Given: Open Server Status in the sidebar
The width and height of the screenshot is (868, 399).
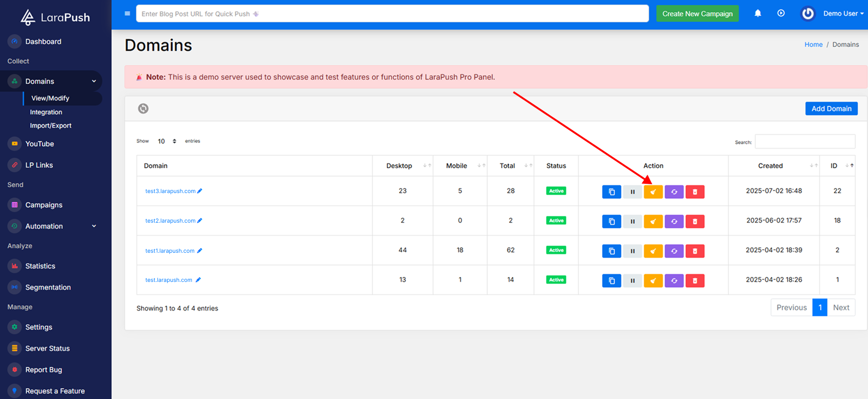Looking at the screenshot, I should (47, 349).
